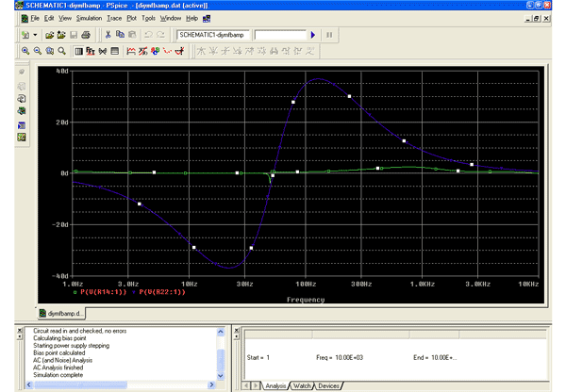Click the second greyed icon in left sidebar
Viewport: 566px width, 392px height.
[x=22, y=86]
